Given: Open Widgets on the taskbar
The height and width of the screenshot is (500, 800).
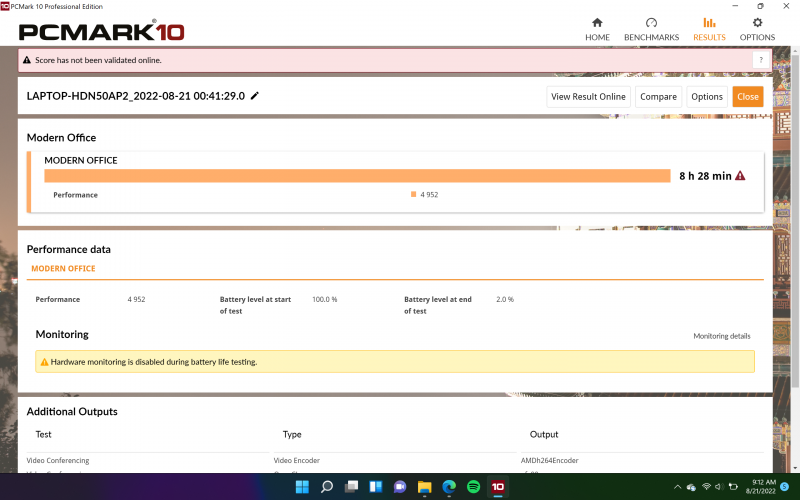Looking at the screenshot, I should point(376,487).
